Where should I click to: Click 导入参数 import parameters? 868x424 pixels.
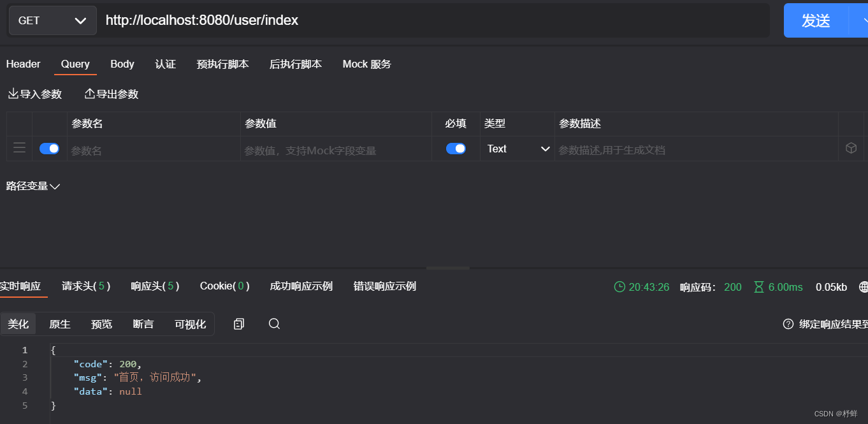35,94
